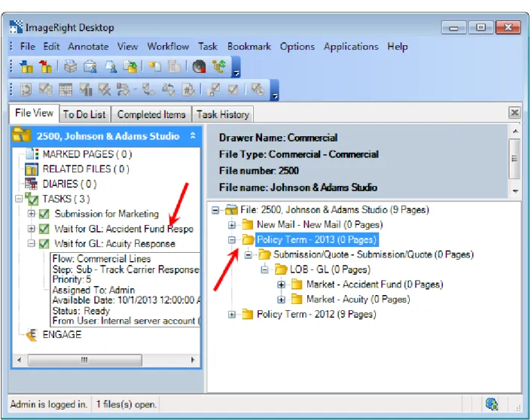Click the calendar grid icon in workflow toolbar
Viewport: 531px width, 420px height.
point(66,90)
